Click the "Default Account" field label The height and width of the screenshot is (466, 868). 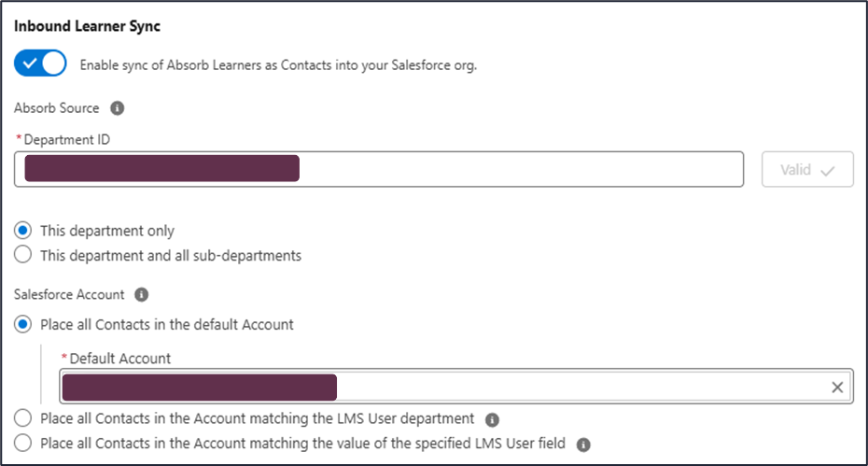[x=119, y=359]
